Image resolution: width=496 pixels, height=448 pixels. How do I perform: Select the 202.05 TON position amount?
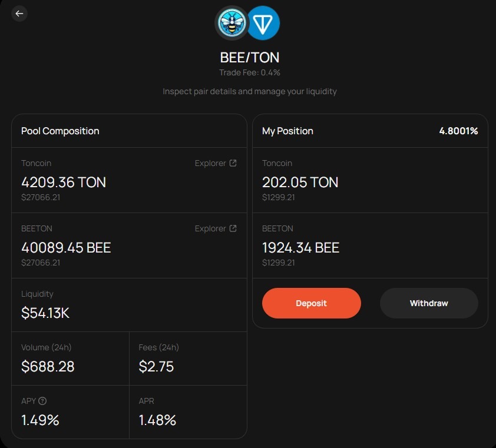pos(300,182)
